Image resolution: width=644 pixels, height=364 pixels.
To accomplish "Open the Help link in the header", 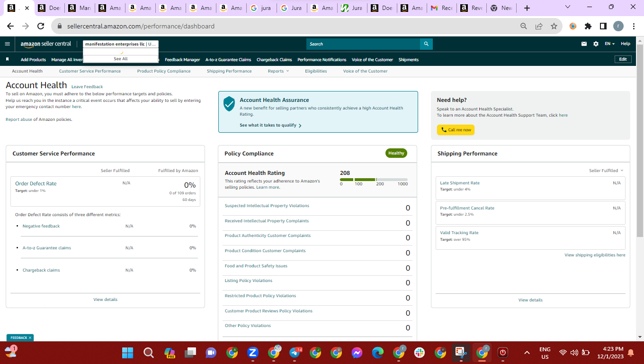I will (626, 44).
